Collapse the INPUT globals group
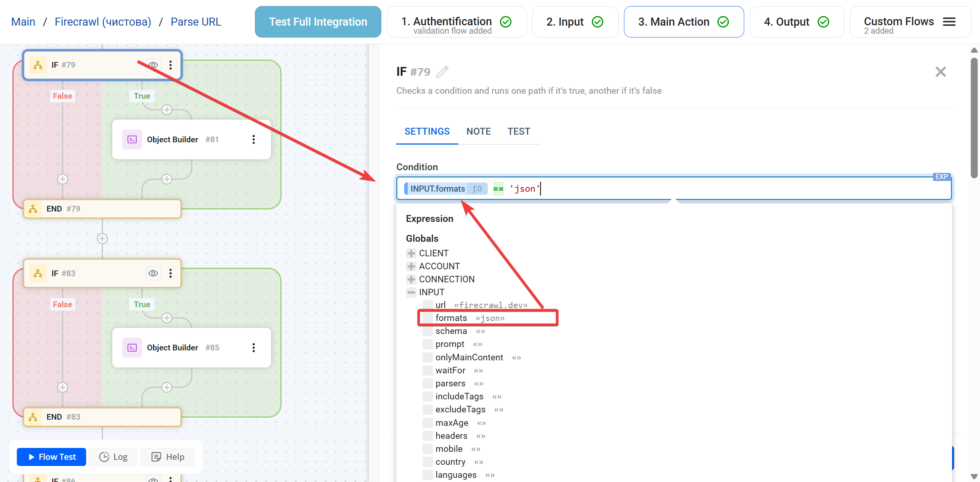 click(x=410, y=292)
